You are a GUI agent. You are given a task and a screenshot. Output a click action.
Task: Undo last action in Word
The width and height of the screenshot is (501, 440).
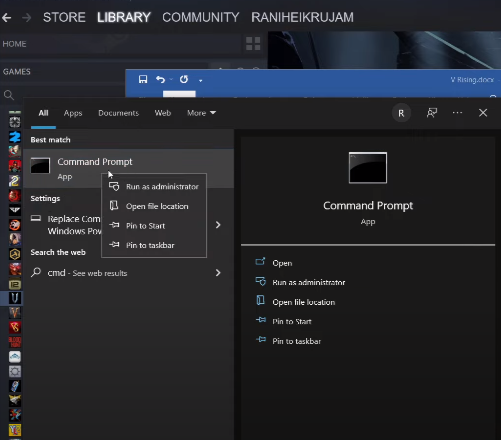[x=160, y=79]
